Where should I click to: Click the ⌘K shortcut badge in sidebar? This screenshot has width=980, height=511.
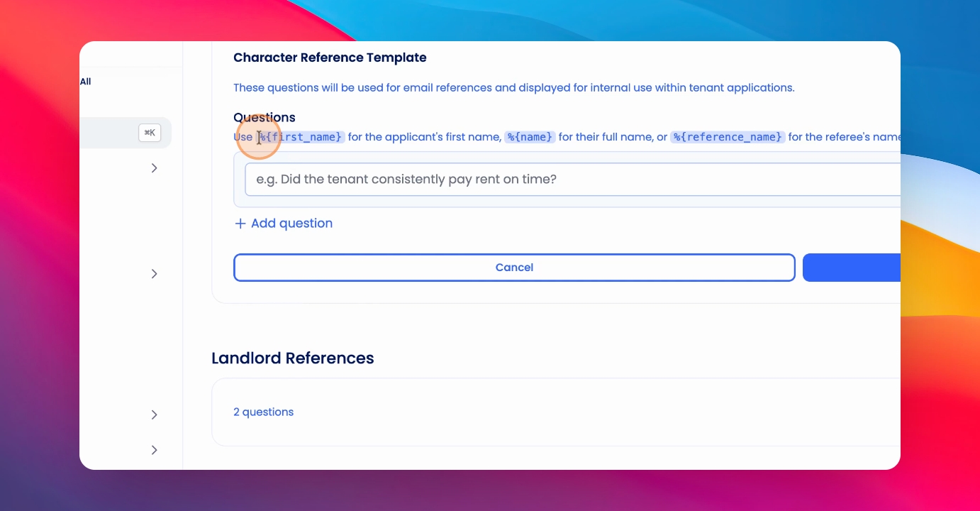tap(150, 133)
